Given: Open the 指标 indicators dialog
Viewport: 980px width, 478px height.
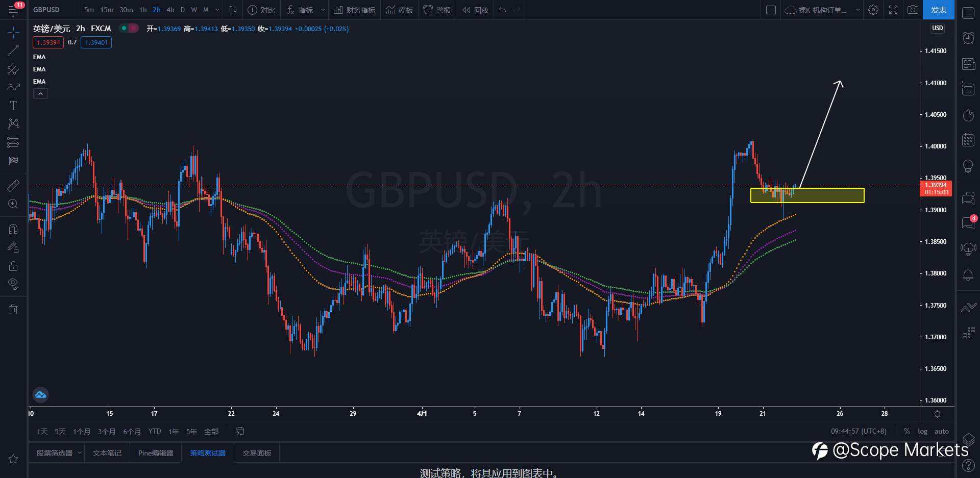Looking at the screenshot, I should point(300,10).
